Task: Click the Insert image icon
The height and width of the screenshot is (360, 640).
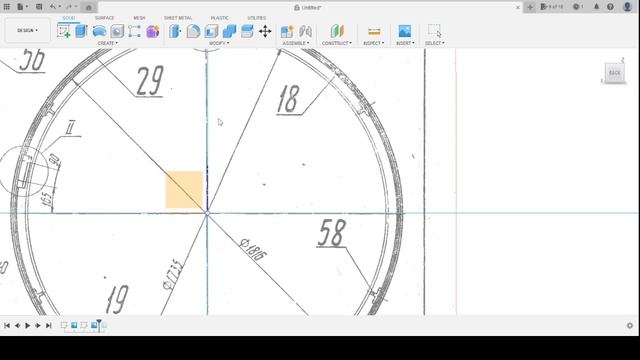Action: [x=404, y=31]
